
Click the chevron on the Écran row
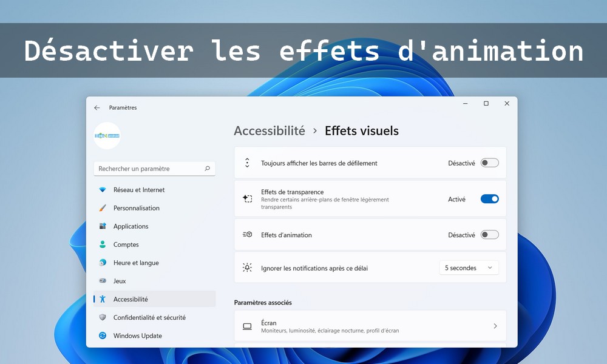pyautogui.click(x=495, y=326)
